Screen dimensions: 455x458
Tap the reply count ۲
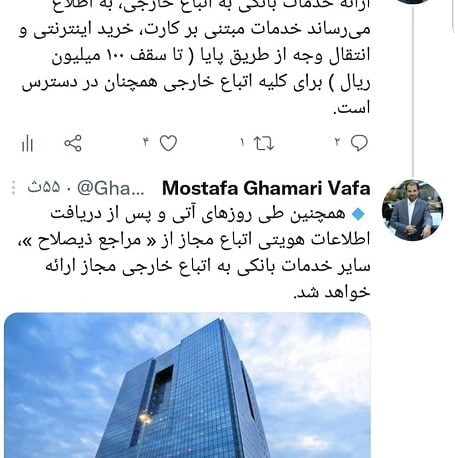(337, 143)
